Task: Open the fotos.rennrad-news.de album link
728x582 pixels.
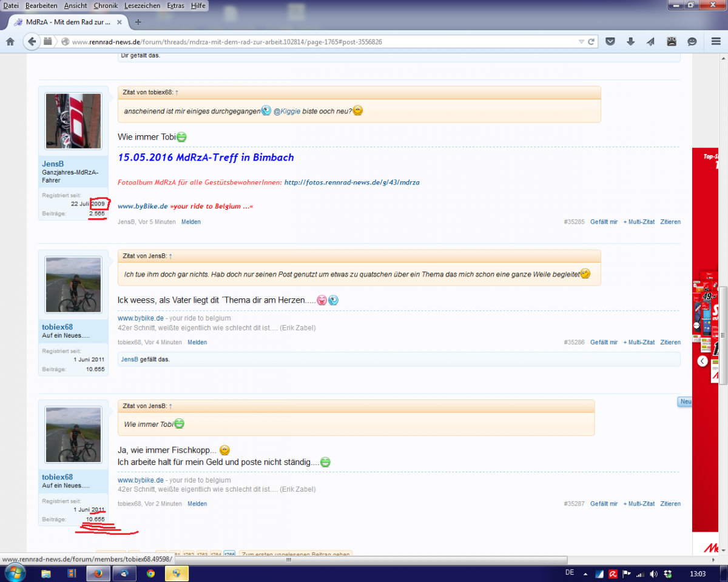Action: 352,182
